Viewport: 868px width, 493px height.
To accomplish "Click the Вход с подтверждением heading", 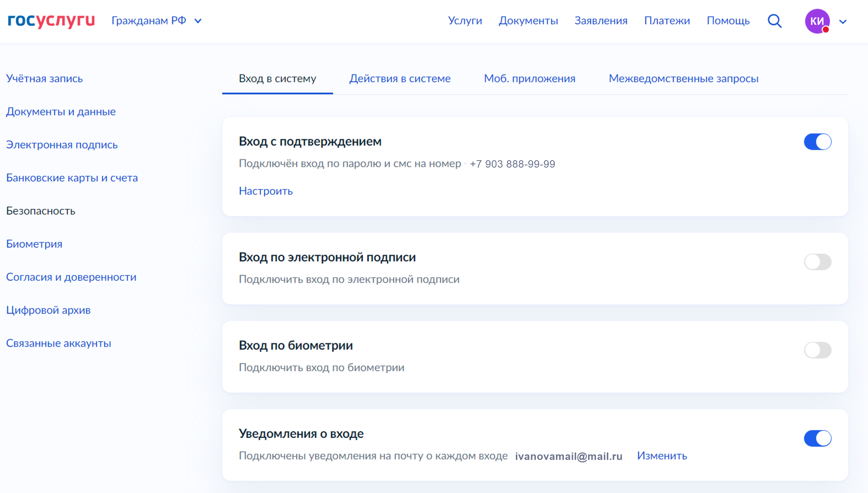I will (x=310, y=141).
